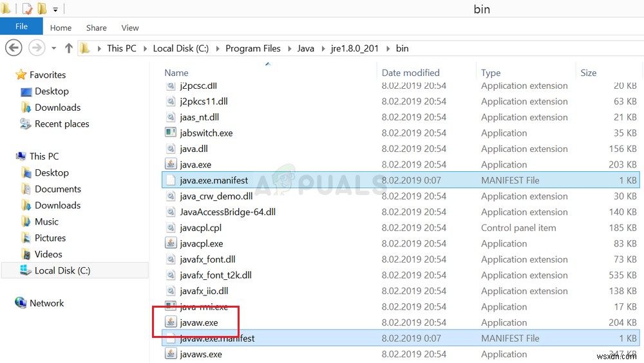This screenshot has height=363, width=644.
Task: Open the Share ribbon tab
Action: click(97, 28)
